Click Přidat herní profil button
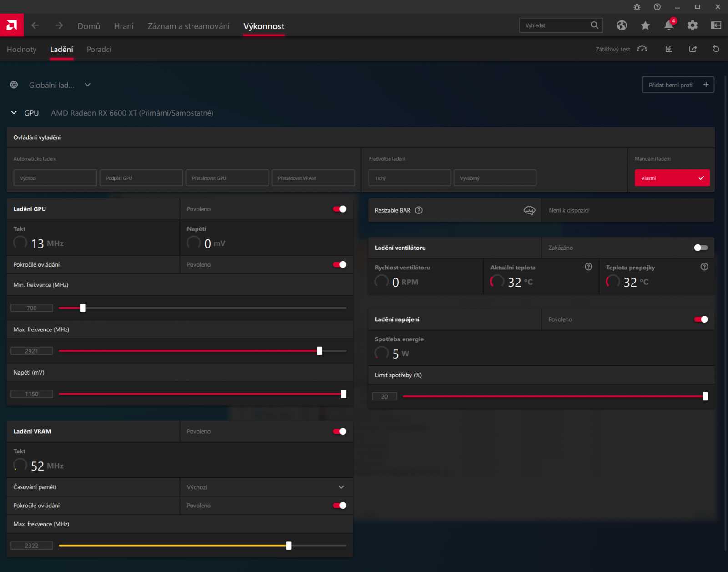This screenshot has width=728, height=572. point(678,85)
